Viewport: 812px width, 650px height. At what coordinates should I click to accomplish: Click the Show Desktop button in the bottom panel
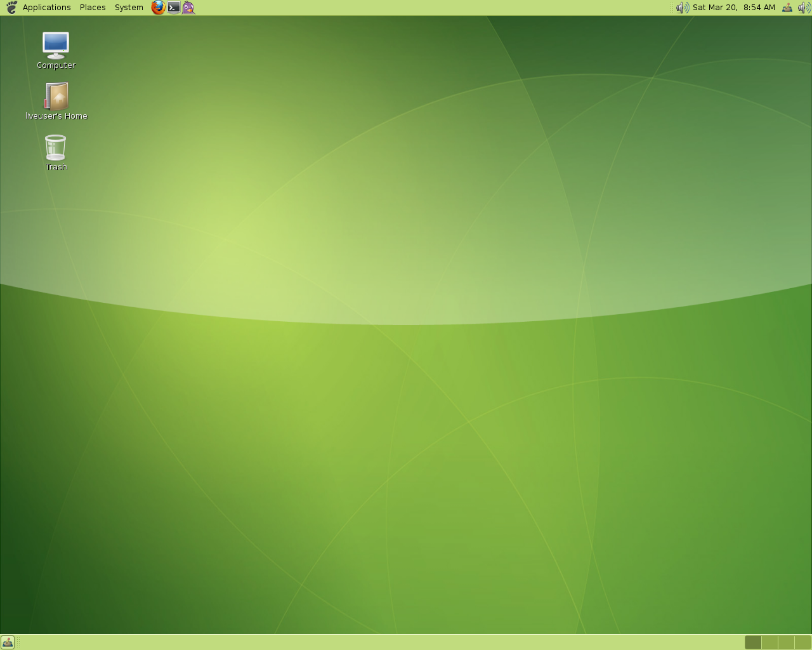pyautogui.click(x=8, y=642)
